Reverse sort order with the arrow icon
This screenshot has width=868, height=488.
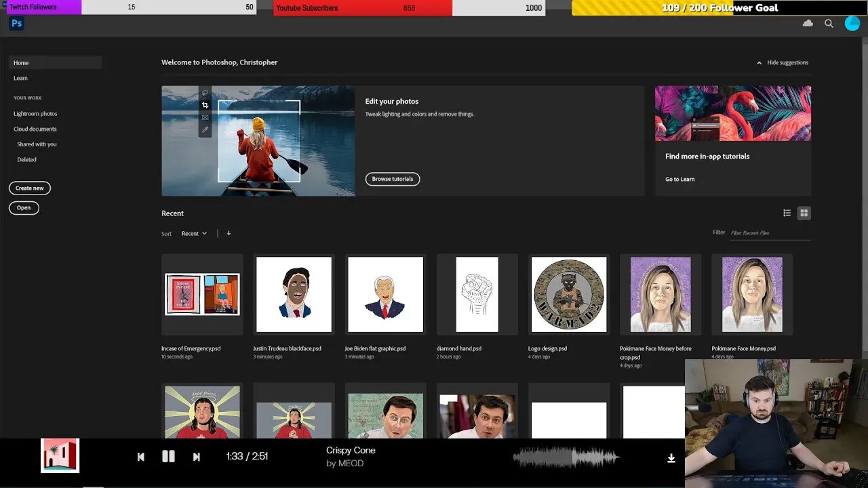[x=229, y=233]
